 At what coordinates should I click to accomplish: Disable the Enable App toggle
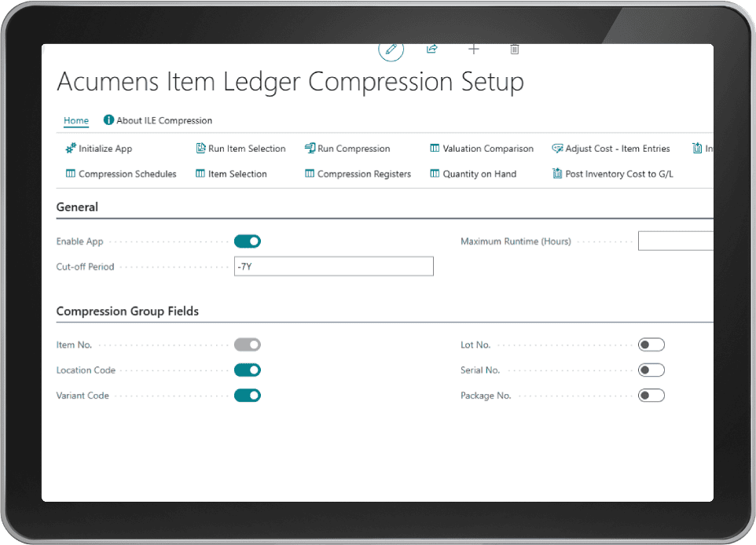click(248, 241)
